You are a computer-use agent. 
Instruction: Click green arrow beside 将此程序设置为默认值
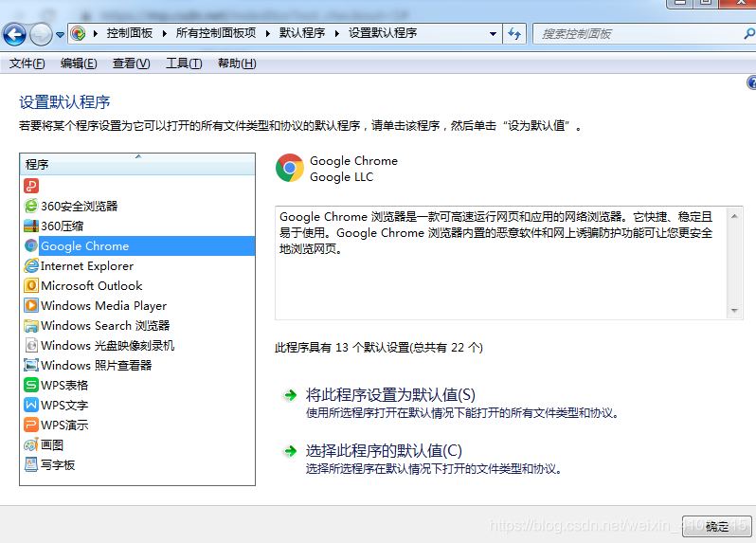coord(290,395)
